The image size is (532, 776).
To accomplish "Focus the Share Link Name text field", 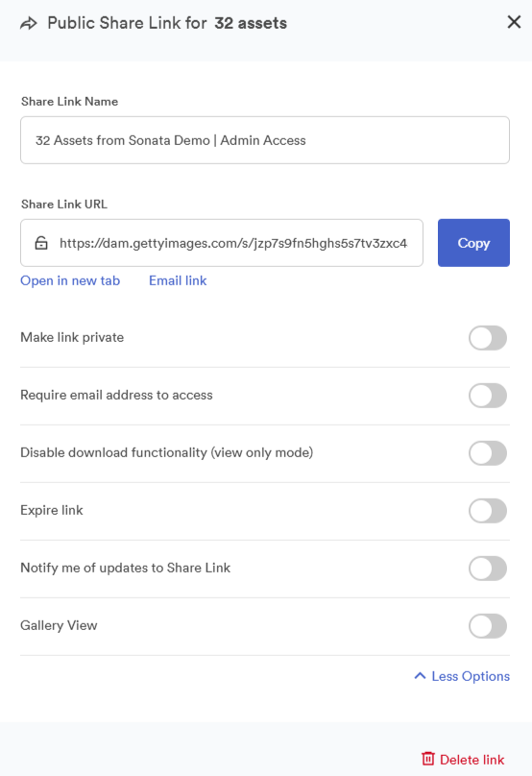I will point(265,140).
